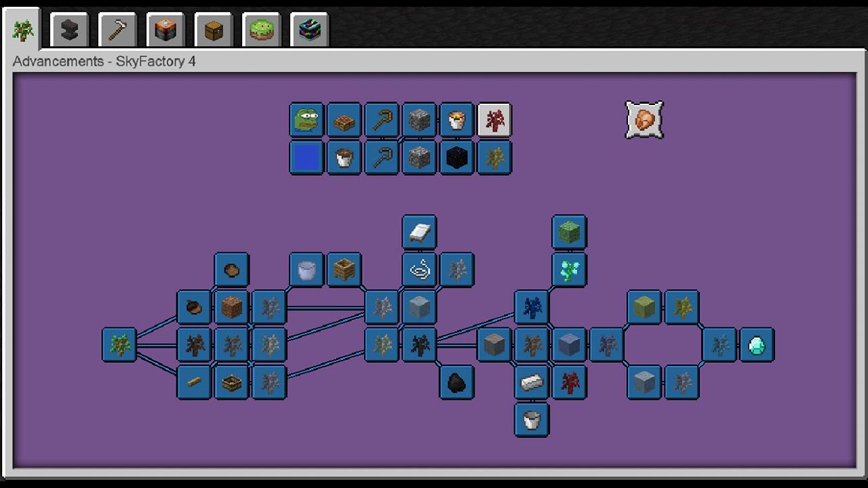
Task: Open the olive-yellow sapling advancement
Action: click(x=682, y=308)
